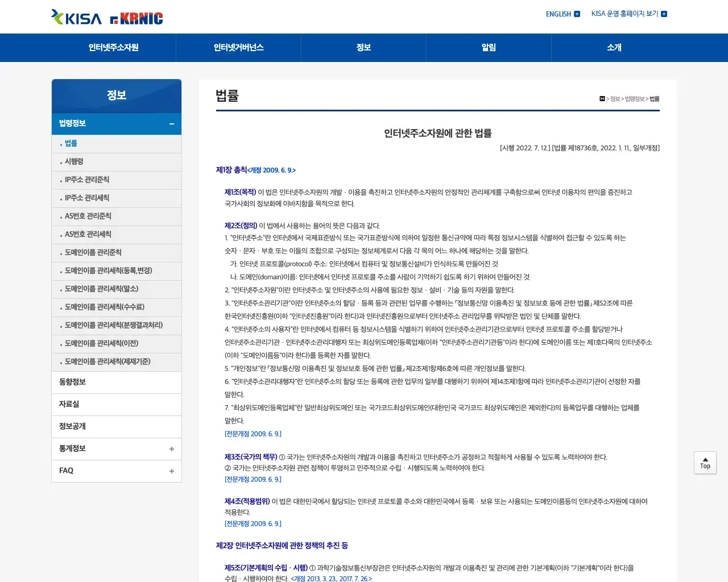The width and height of the screenshot is (728, 582).
Task: Open 도메인이름 관리세칙(분쟁결과처리) item
Action: [x=117, y=326]
